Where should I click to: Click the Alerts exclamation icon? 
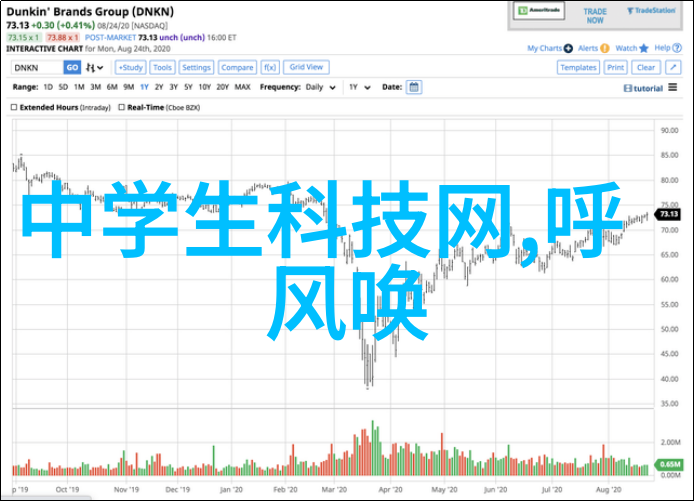coord(605,48)
